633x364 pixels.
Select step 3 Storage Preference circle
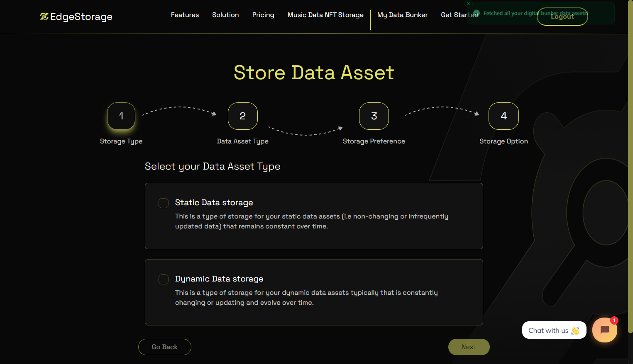(374, 116)
